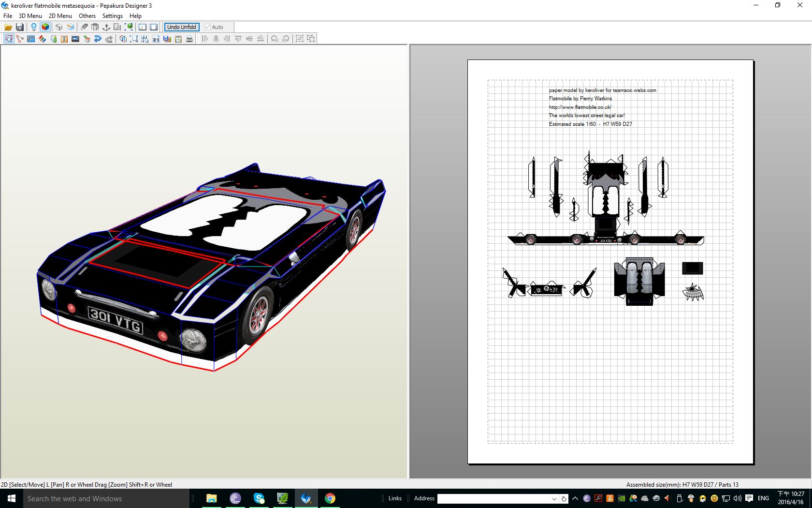Toggle the light bulb lighting icon
This screenshot has width=812, height=508.
click(33, 27)
